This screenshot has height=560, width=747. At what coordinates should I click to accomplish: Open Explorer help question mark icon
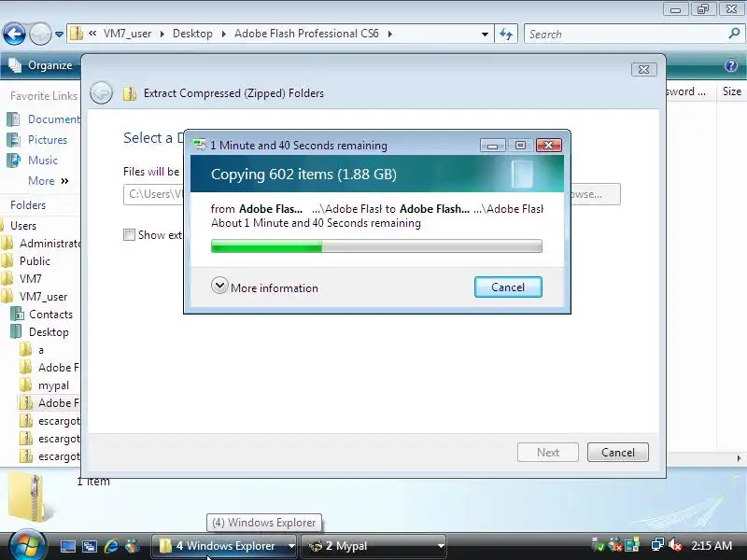731,65
